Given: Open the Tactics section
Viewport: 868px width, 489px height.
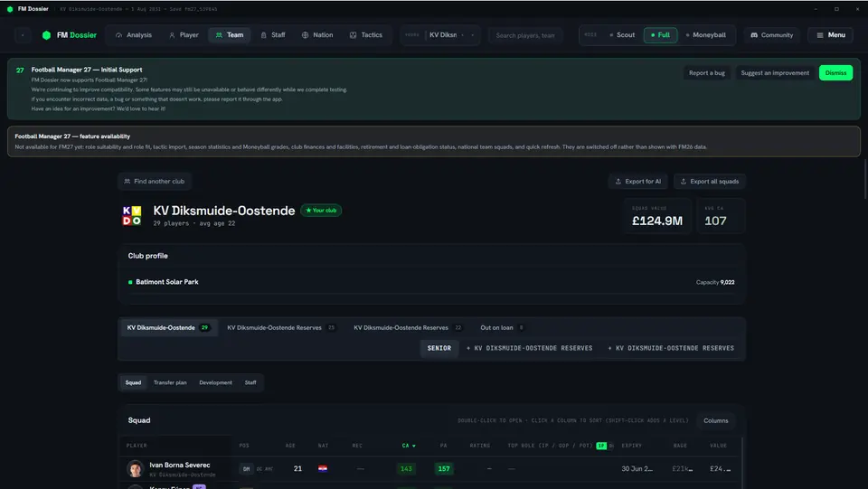Looking at the screenshot, I should (366, 35).
